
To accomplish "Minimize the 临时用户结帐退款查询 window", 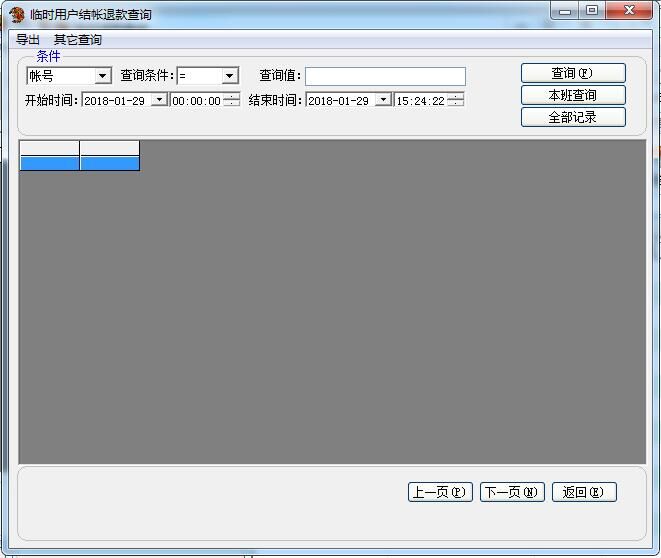I will coord(565,11).
